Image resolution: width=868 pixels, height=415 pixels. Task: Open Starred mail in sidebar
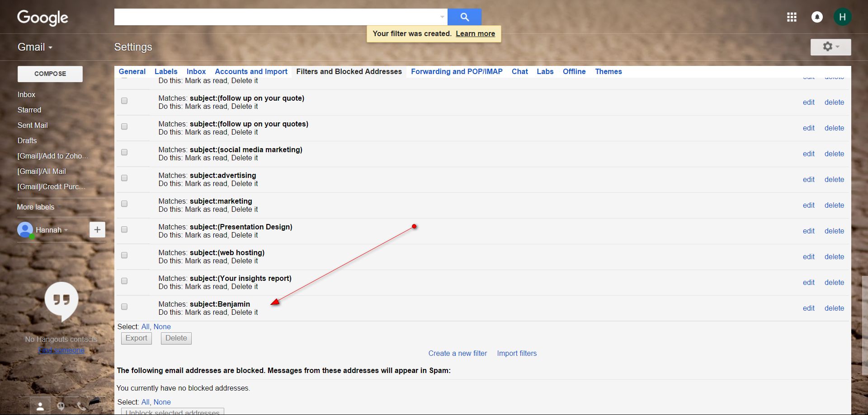[29, 110]
